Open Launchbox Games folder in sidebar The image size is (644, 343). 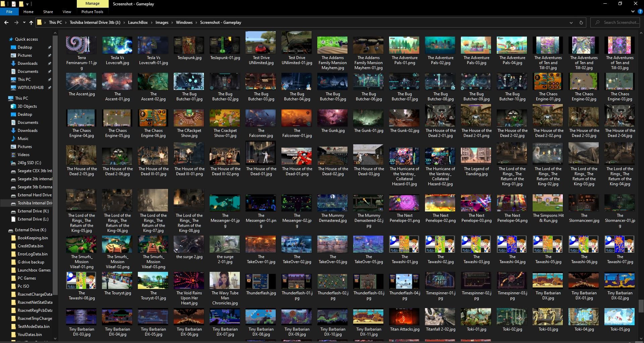pyautogui.click(x=34, y=270)
